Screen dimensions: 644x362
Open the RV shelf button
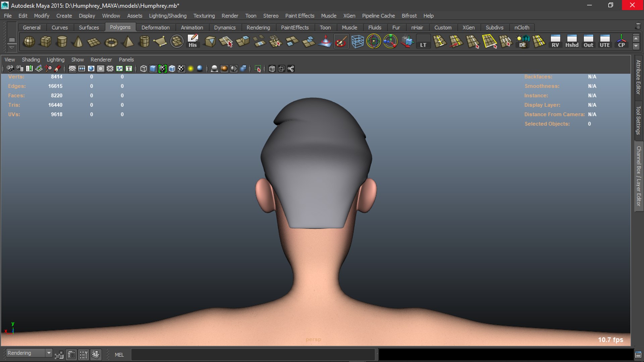pos(555,41)
